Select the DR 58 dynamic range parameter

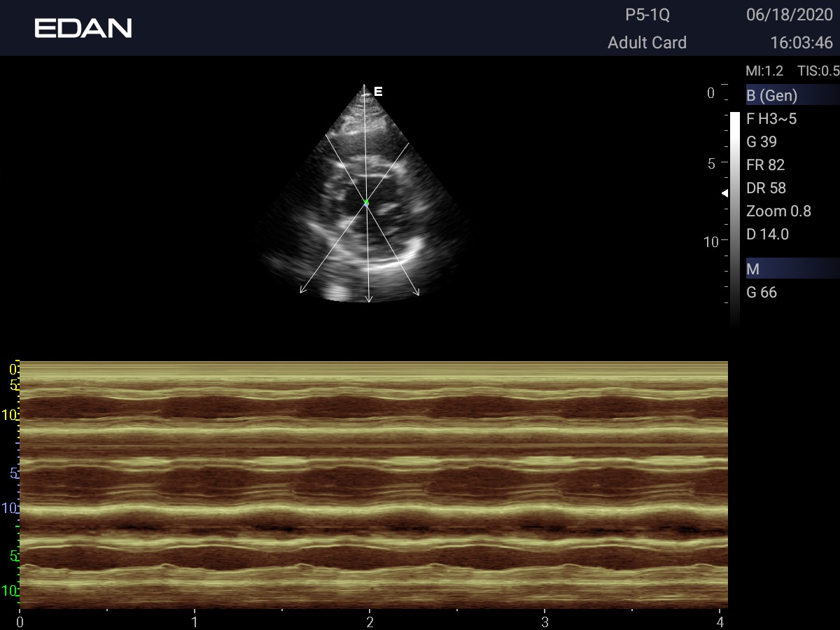coord(766,188)
